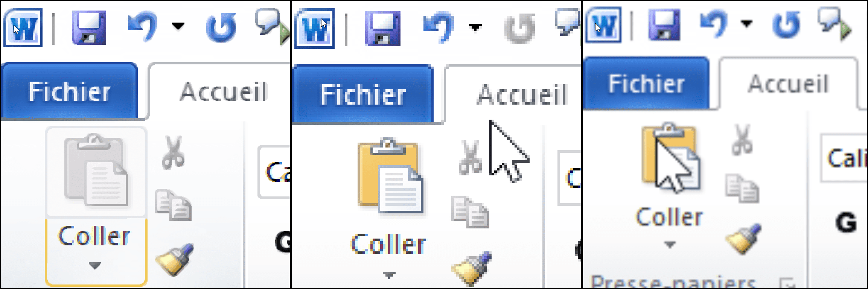Click the Save icon in the middle screenshot
The width and height of the screenshot is (868, 289).
pyautogui.click(x=382, y=28)
